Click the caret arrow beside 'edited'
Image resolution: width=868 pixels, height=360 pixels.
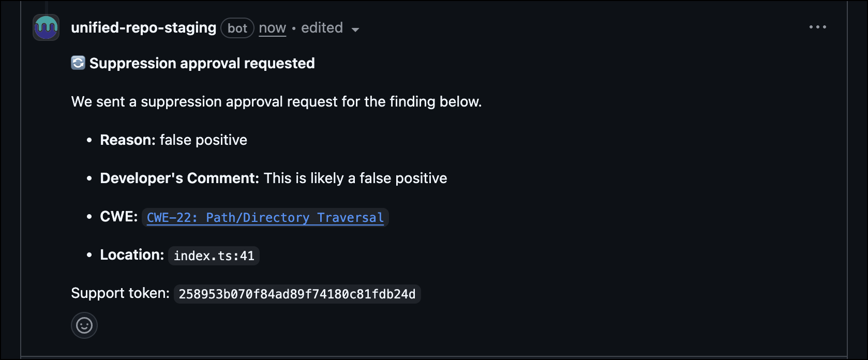coord(355,29)
